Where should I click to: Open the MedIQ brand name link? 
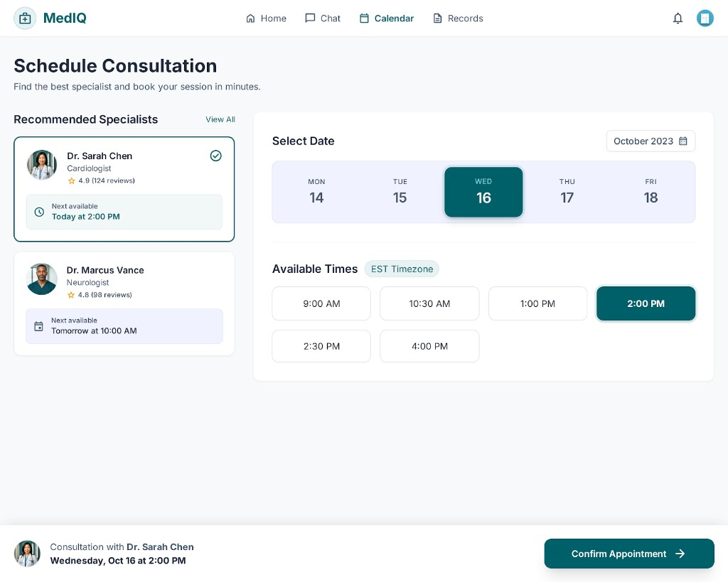[65, 18]
